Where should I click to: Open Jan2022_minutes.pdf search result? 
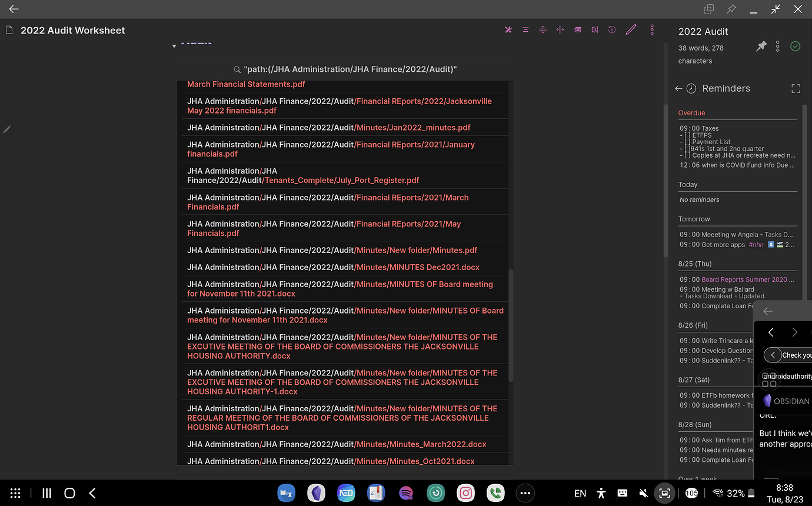(x=328, y=127)
